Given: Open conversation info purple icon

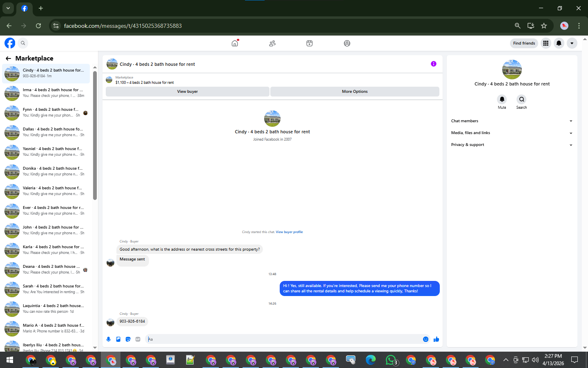Looking at the screenshot, I should coord(434,64).
